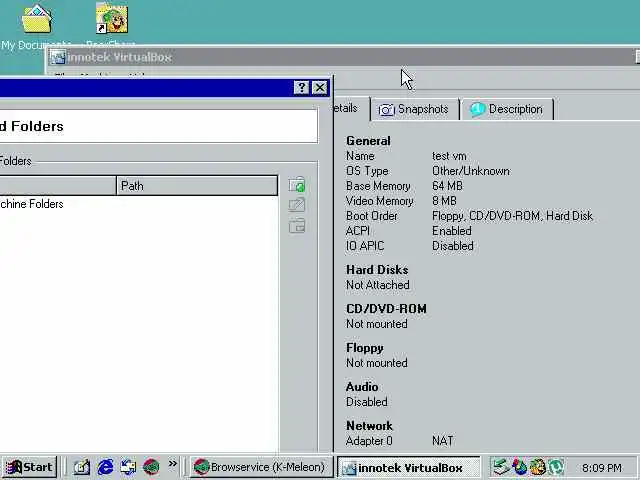Click the uTorrent system tray icon
Viewport: 640px width, 480px height.
coord(556,467)
